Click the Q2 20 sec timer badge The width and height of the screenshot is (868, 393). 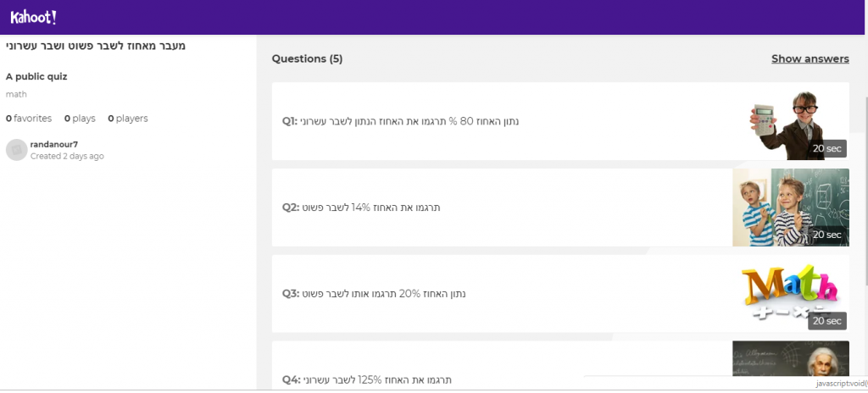pos(826,235)
